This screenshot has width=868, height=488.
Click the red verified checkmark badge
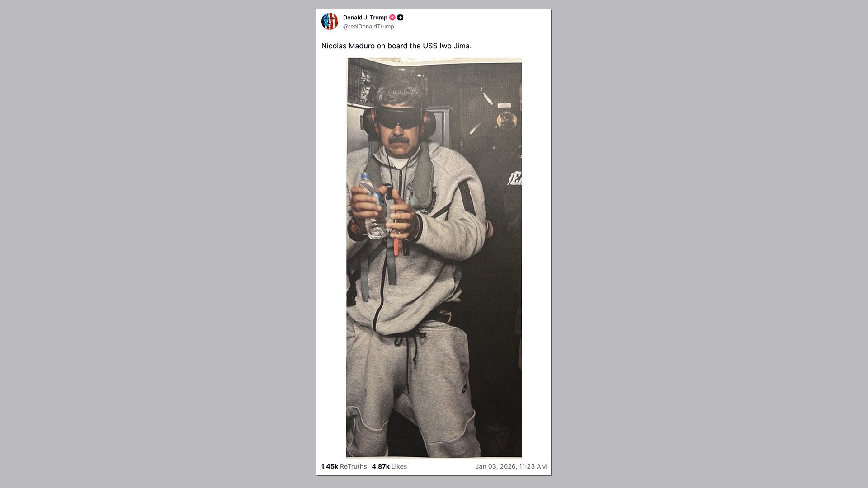392,18
